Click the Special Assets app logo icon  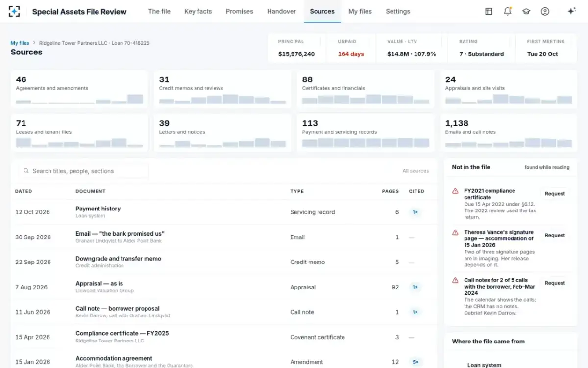15,12
